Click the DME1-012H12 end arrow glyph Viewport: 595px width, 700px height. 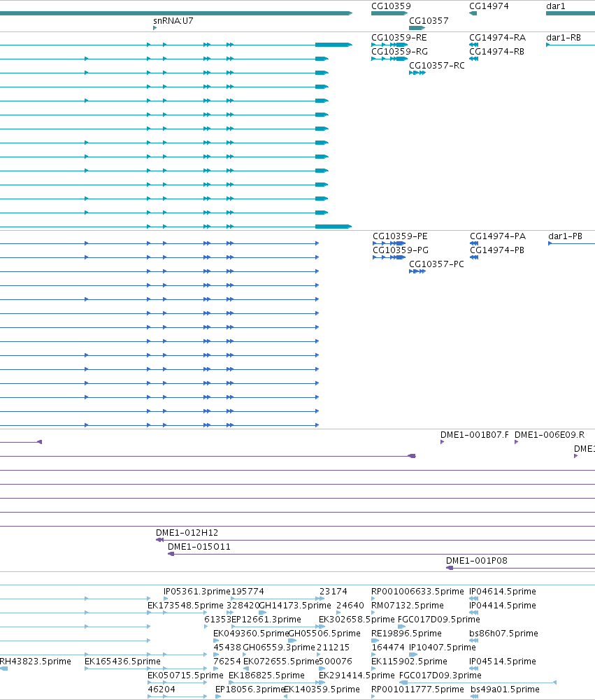(x=159, y=540)
